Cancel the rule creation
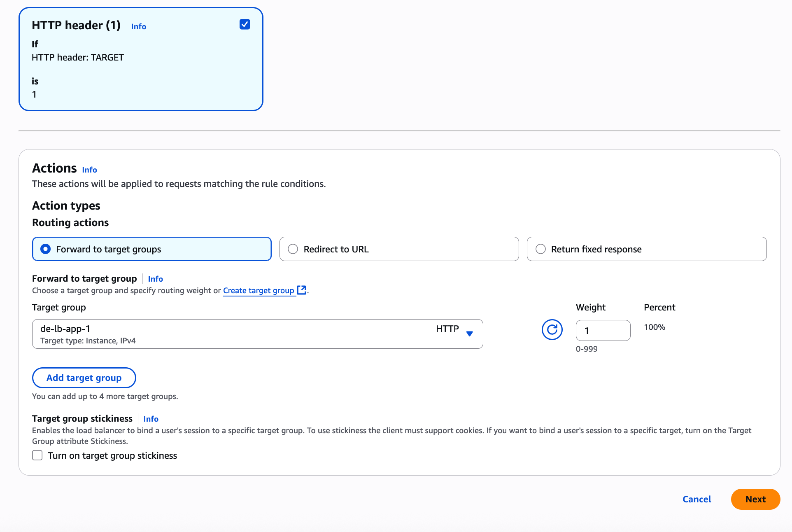Screen dimensions: 792x532 696,499
